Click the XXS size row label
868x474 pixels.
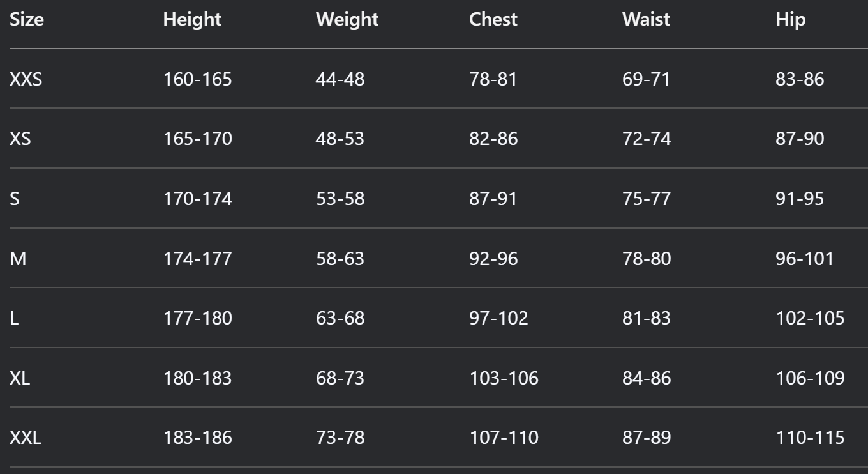[26, 79]
